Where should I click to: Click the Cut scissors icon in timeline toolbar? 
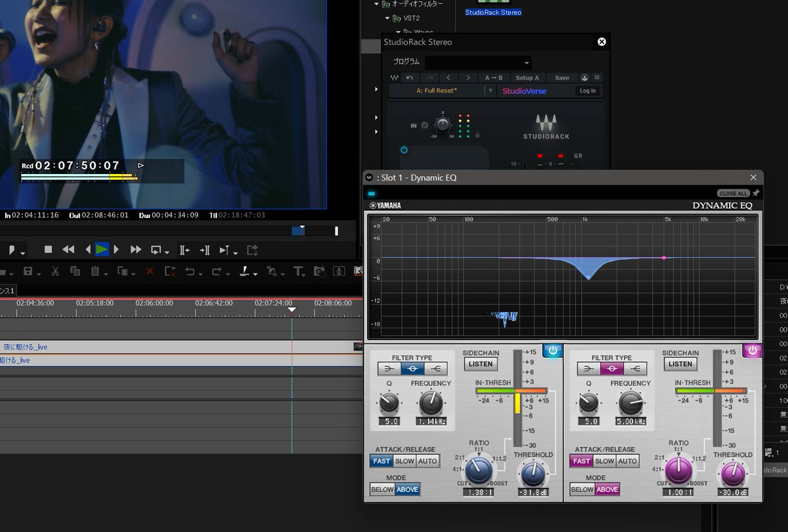pos(55,271)
